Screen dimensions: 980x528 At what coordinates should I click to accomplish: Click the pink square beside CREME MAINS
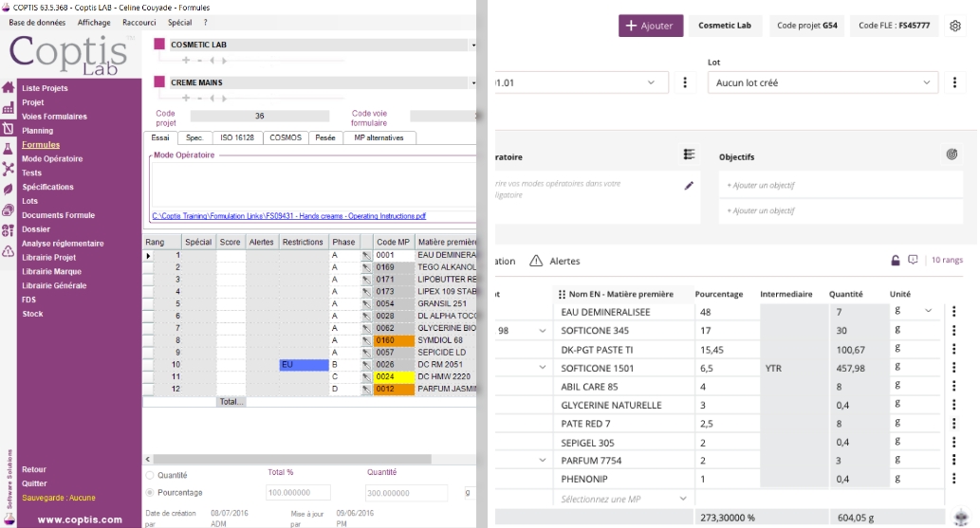point(159,82)
